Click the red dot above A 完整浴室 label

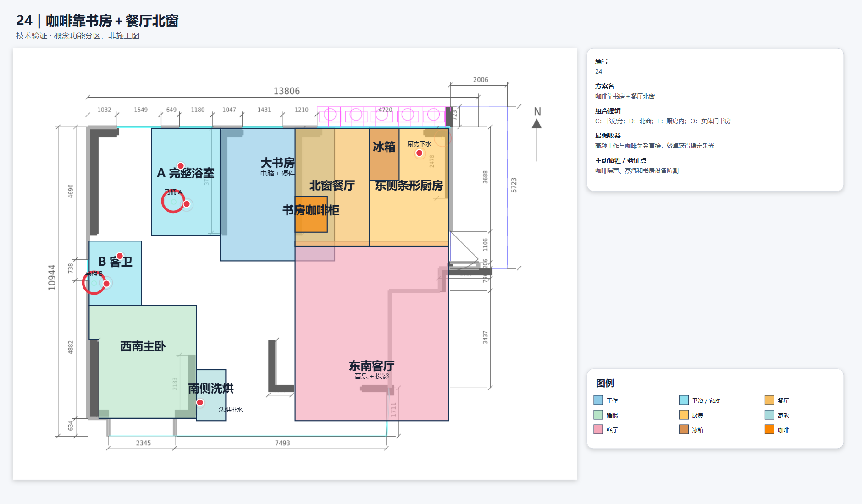pyautogui.click(x=181, y=166)
